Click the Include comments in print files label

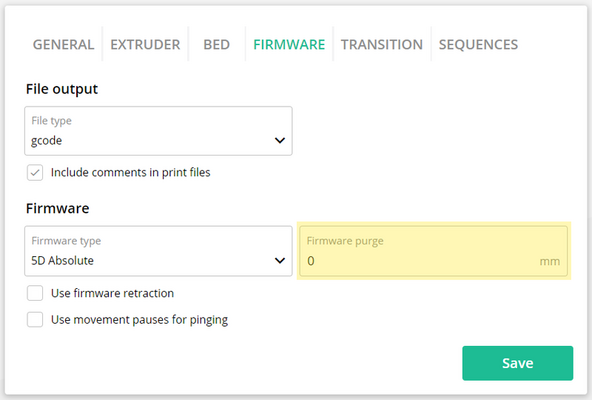click(131, 173)
